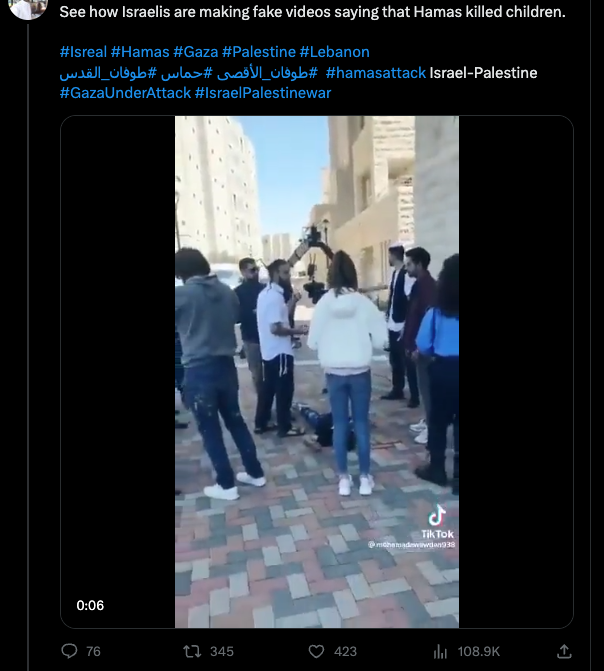
Task: Click the repost arrows icon
Action: point(192,651)
